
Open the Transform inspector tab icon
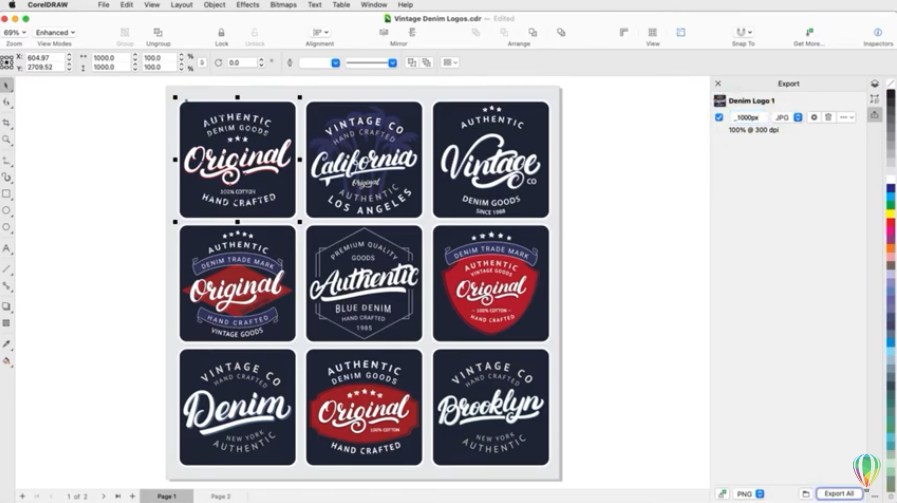pos(875,99)
